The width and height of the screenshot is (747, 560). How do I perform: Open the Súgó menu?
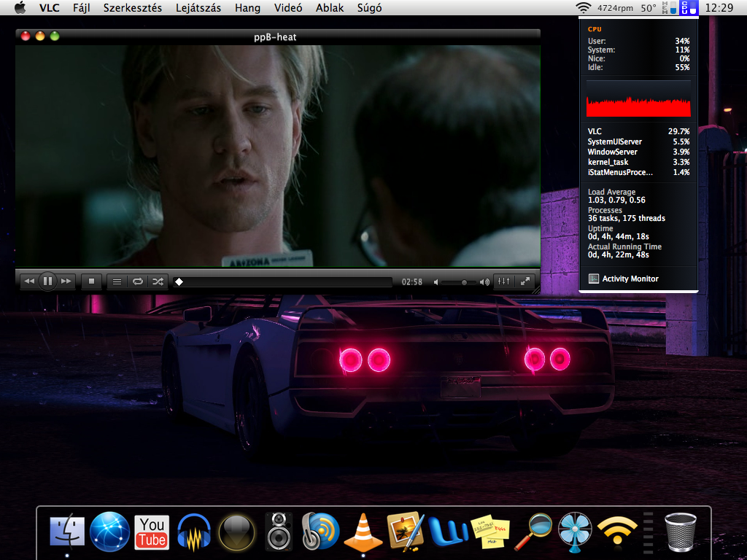(369, 7)
